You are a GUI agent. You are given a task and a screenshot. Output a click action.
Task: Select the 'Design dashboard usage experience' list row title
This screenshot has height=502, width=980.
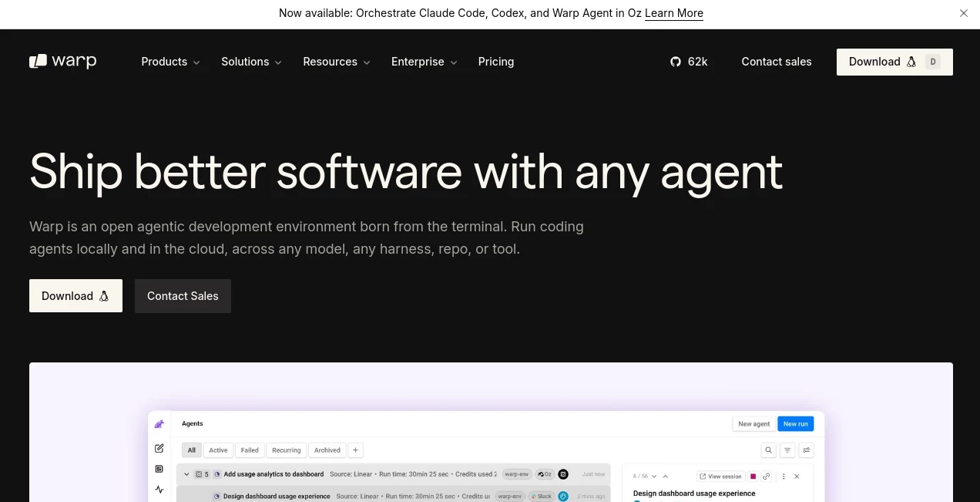(x=277, y=497)
